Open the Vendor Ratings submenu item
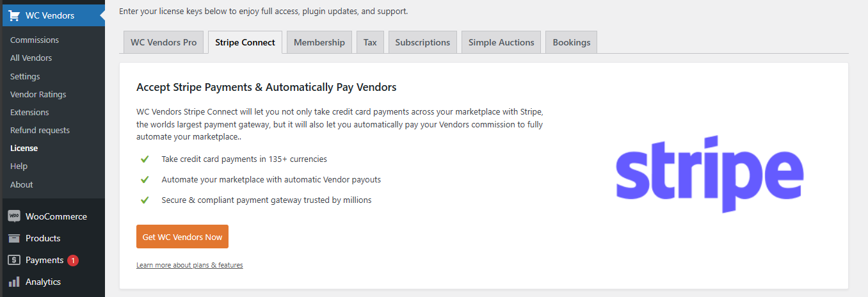The image size is (868, 297). (38, 94)
